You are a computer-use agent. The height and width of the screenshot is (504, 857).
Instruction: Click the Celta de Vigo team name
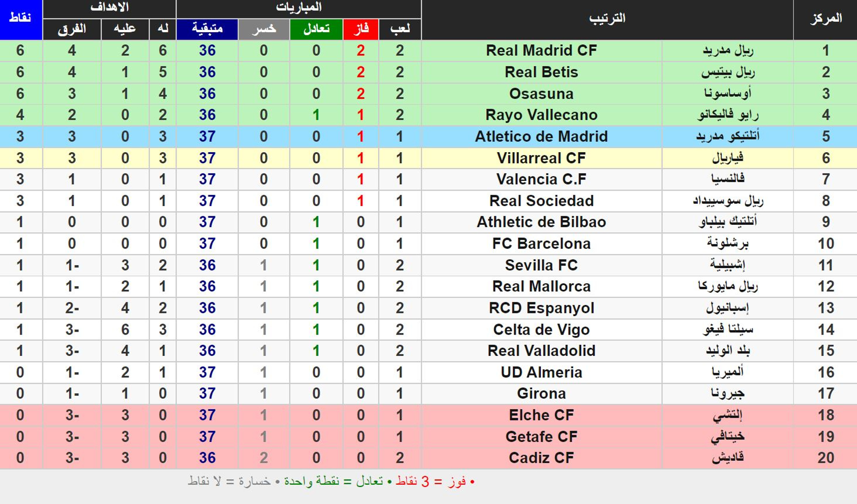click(541, 330)
